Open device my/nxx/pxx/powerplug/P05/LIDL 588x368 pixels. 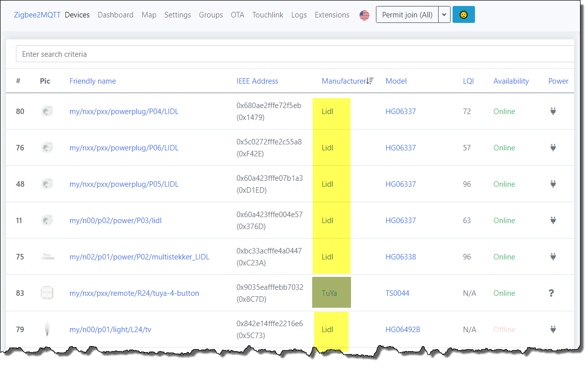(x=124, y=184)
